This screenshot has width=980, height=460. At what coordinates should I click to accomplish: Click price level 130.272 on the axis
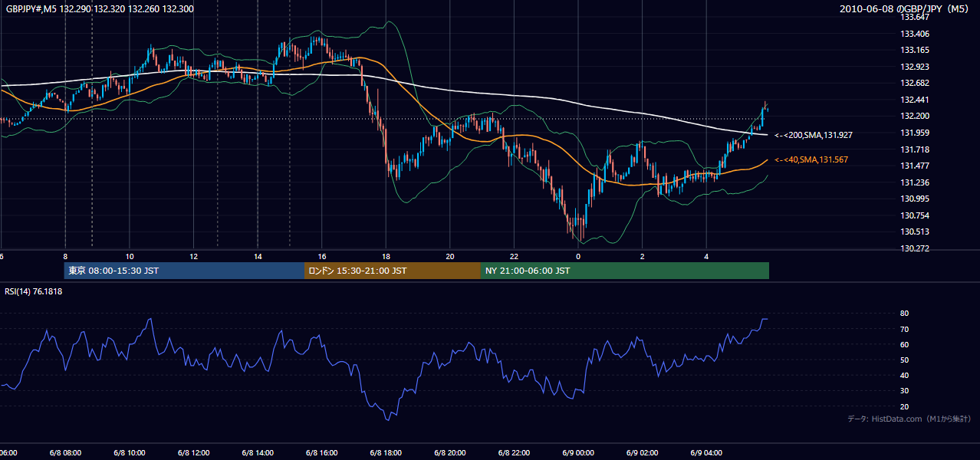(915, 248)
